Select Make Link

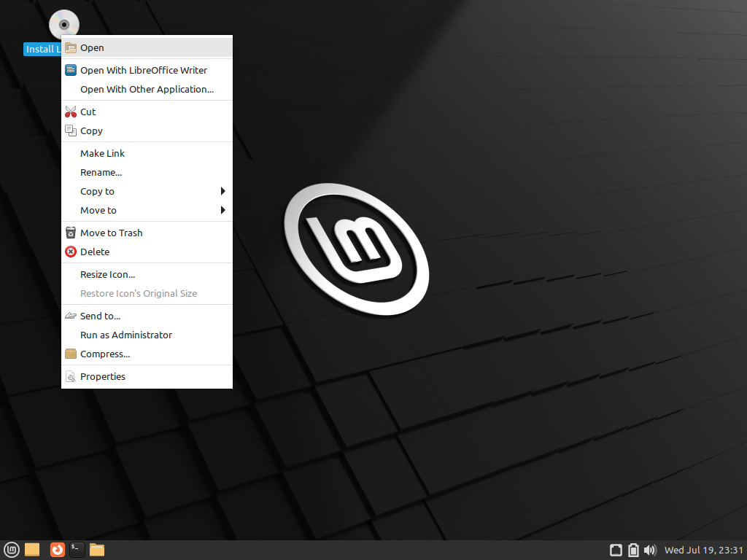(147, 153)
